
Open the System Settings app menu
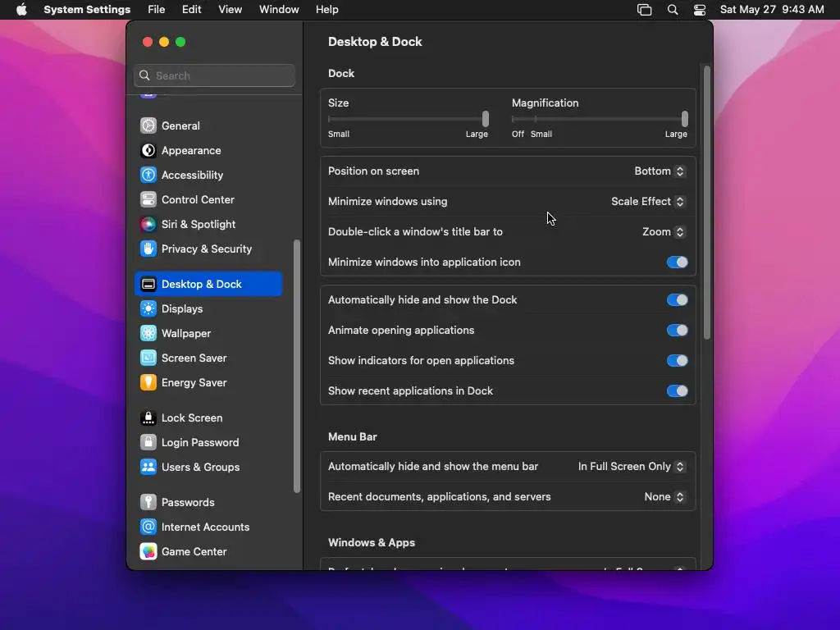click(87, 10)
